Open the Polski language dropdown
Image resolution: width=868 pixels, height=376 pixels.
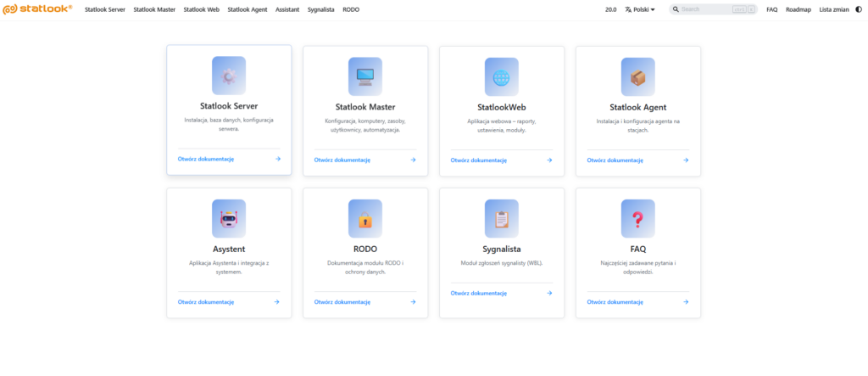(x=640, y=9)
